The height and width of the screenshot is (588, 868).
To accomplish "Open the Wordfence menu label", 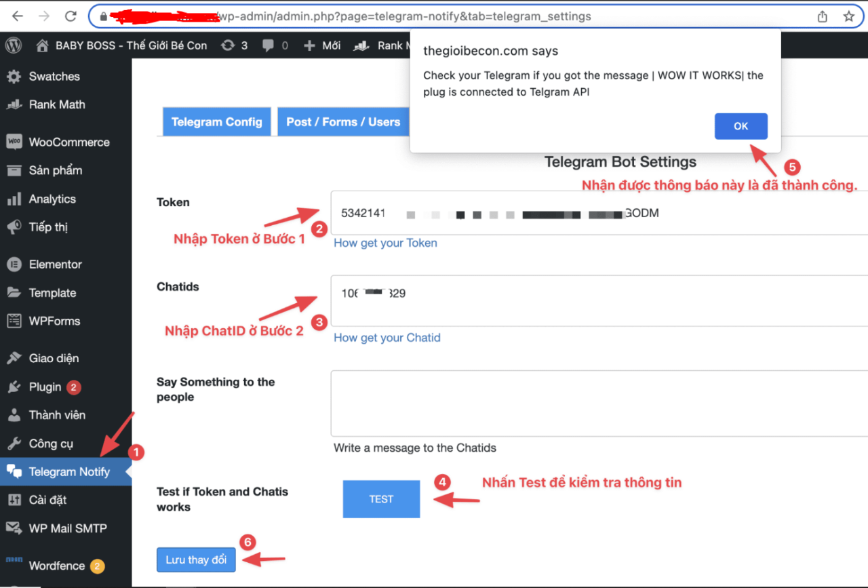I will coord(57,566).
